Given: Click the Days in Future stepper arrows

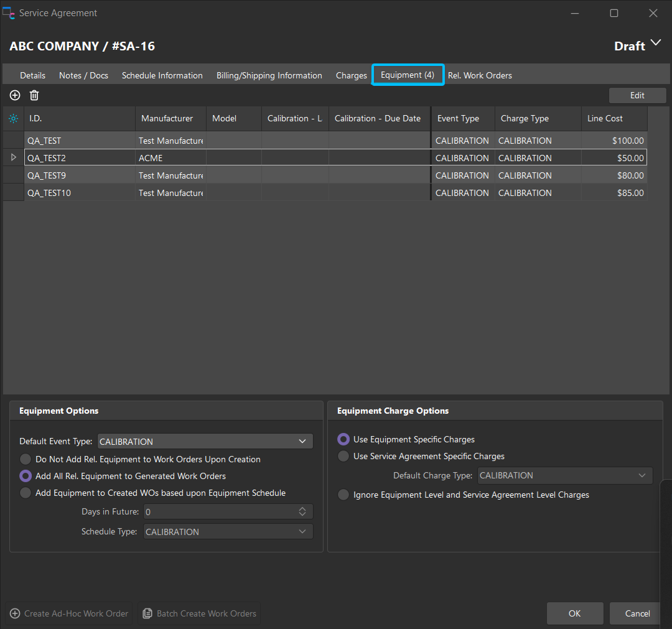Looking at the screenshot, I should point(302,511).
